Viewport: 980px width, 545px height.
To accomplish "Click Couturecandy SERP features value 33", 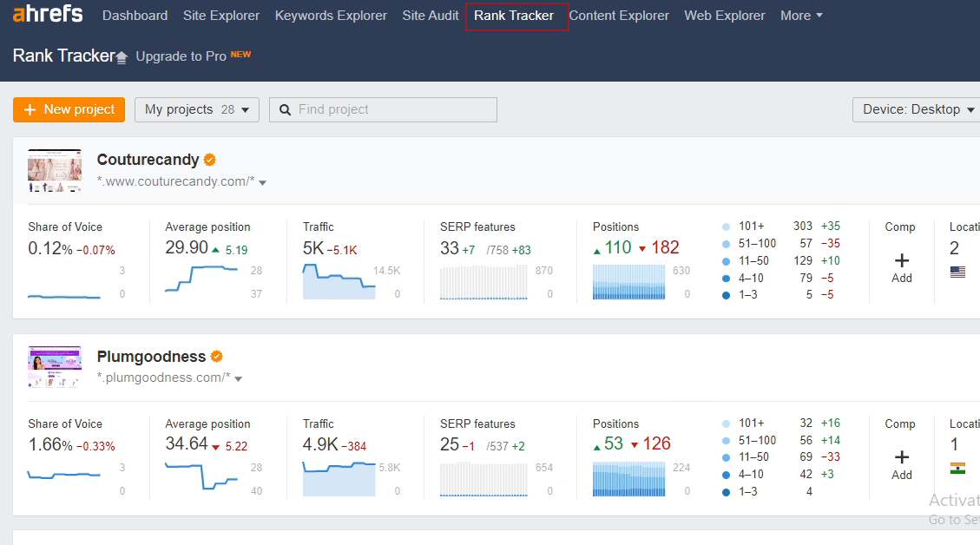I will 450,249.
